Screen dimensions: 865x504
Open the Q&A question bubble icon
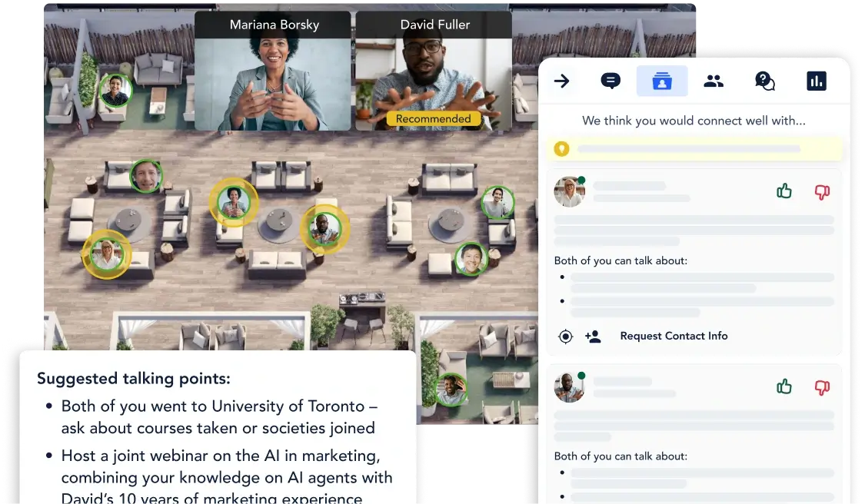point(764,81)
